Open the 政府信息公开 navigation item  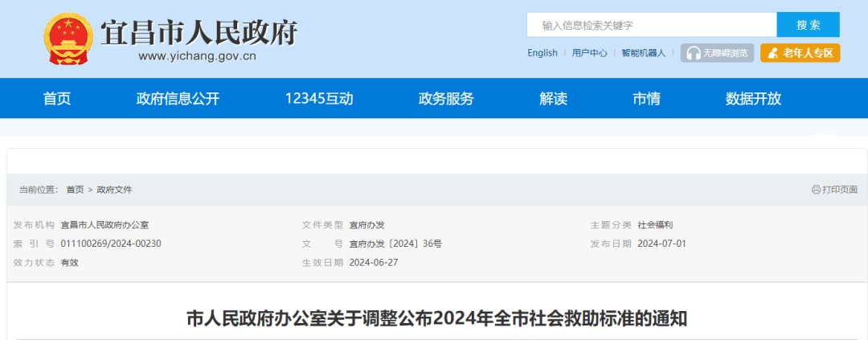[178, 99]
